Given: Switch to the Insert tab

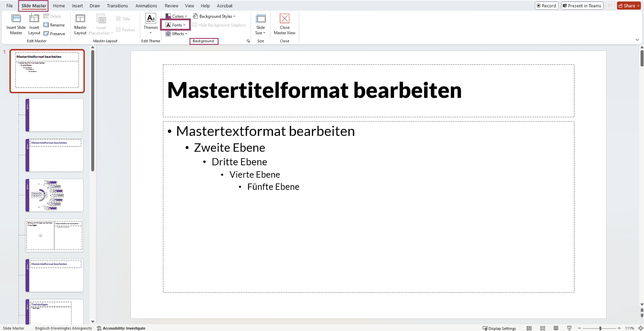Looking at the screenshot, I should pos(77,6).
